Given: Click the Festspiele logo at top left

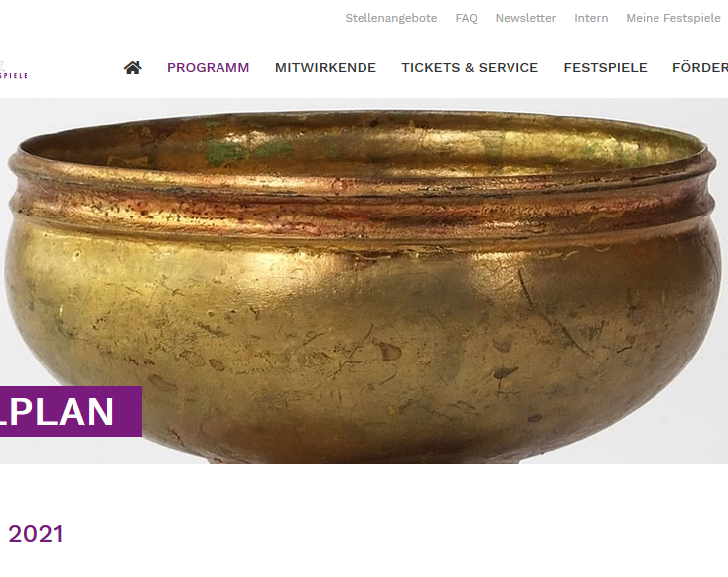Looking at the screenshot, I should (14, 71).
